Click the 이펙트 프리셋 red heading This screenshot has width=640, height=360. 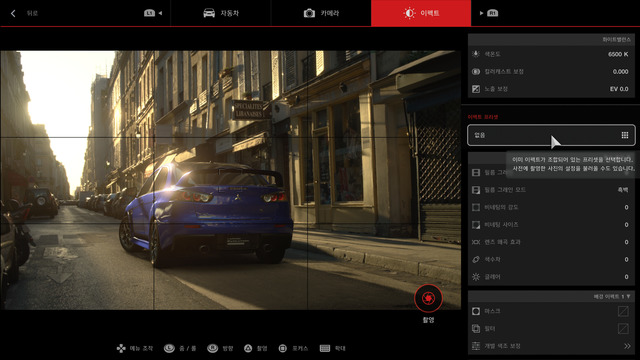(x=483, y=117)
